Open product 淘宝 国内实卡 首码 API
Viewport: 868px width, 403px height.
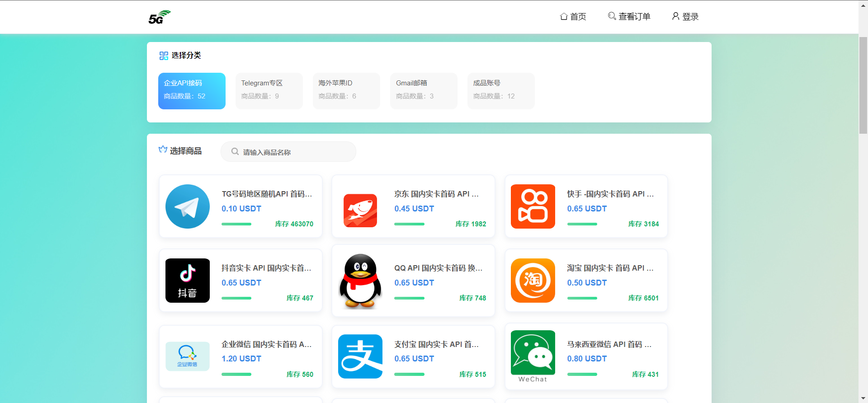pos(610,268)
